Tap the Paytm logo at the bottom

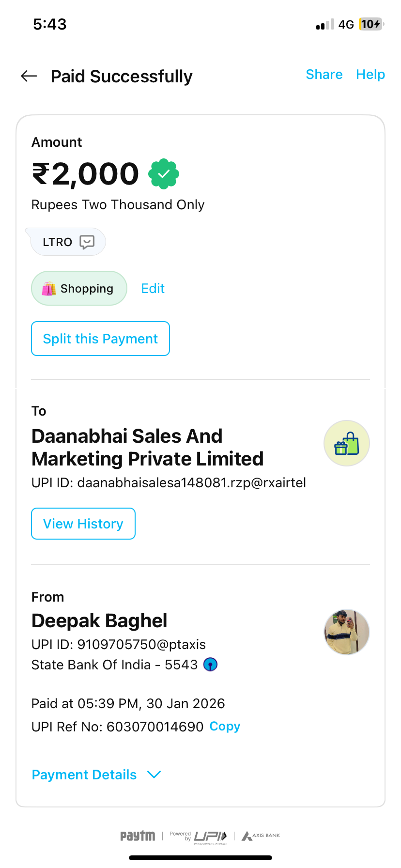tap(138, 836)
